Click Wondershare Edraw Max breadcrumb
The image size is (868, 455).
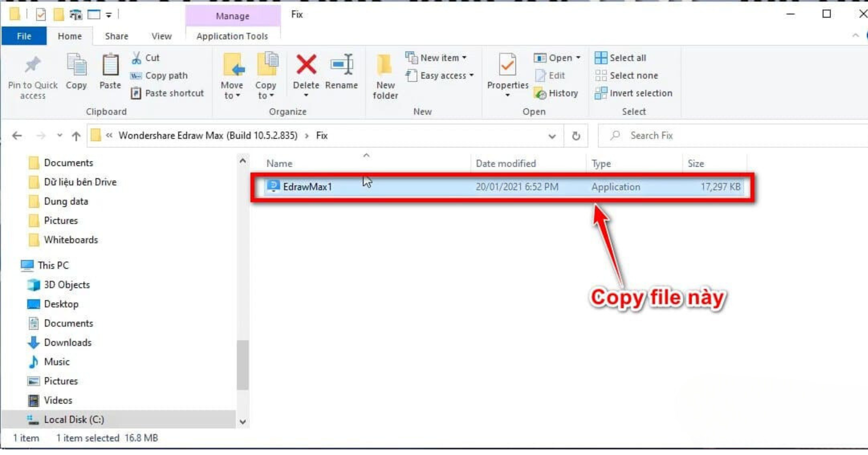coord(208,135)
